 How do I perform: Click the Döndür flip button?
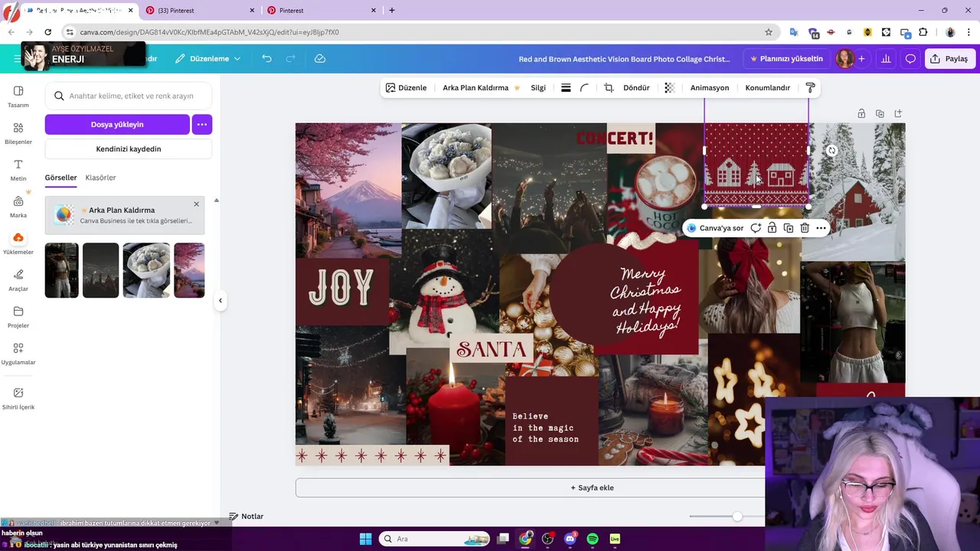coord(636,88)
